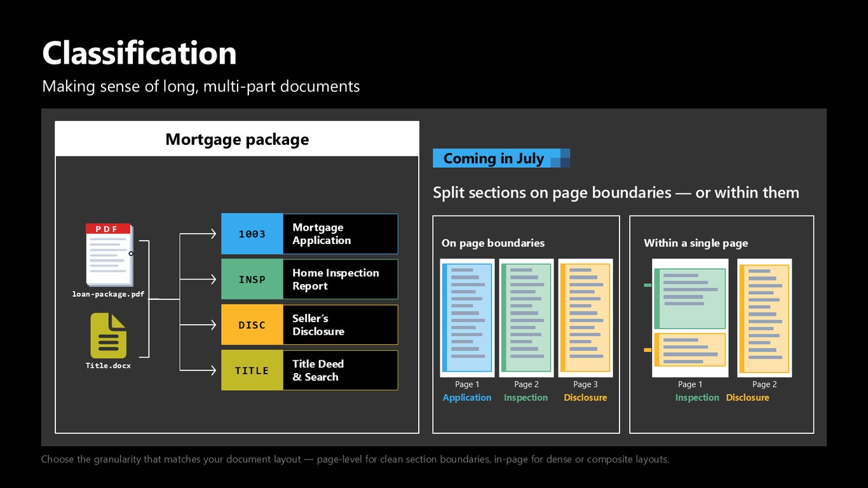Click the split Page 1 thumbnail's green Inspection block
Image resolution: width=868 pixels, height=488 pixels.
click(x=690, y=298)
